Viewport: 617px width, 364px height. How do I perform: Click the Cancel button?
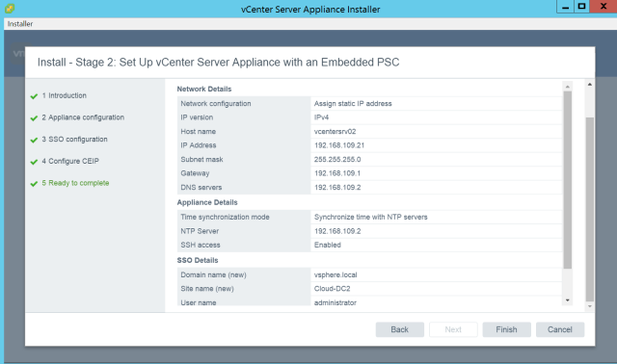pyautogui.click(x=560, y=329)
